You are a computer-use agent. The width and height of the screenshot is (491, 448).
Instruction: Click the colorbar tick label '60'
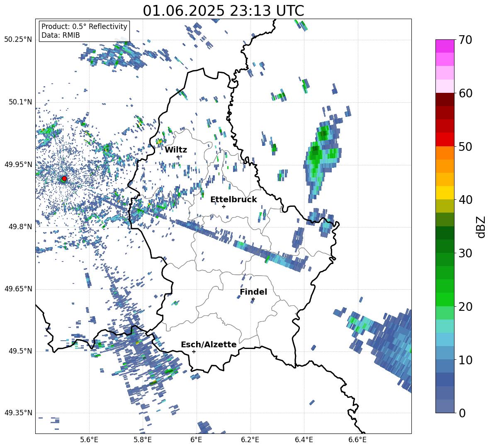(465, 93)
